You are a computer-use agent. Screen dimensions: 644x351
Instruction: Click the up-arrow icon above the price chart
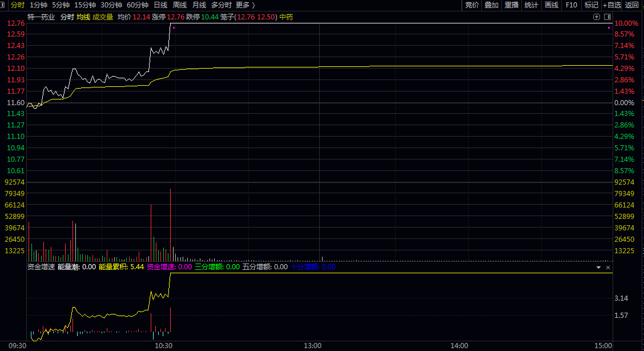point(597,17)
